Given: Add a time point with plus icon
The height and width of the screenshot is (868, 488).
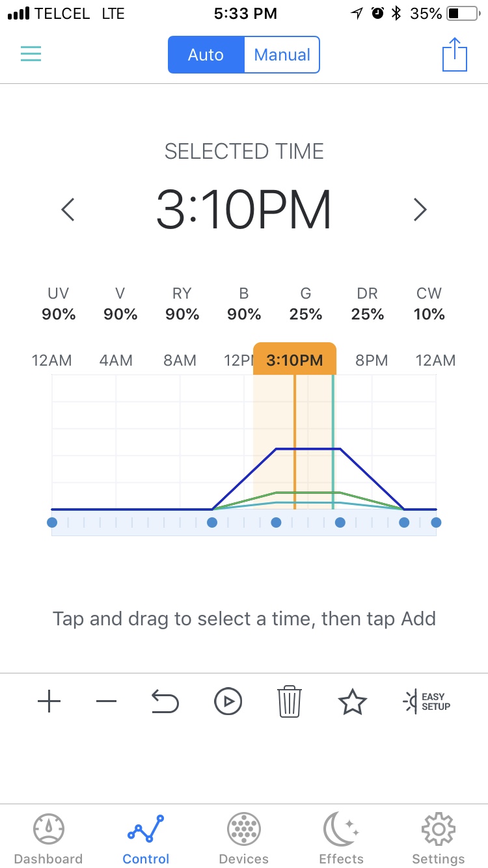Looking at the screenshot, I should coord(49,701).
